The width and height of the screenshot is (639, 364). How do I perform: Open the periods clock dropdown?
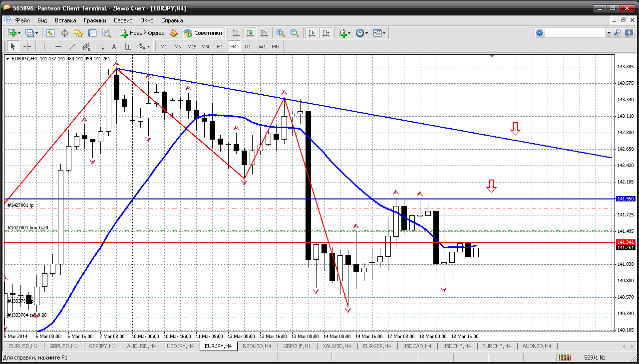coord(362,33)
